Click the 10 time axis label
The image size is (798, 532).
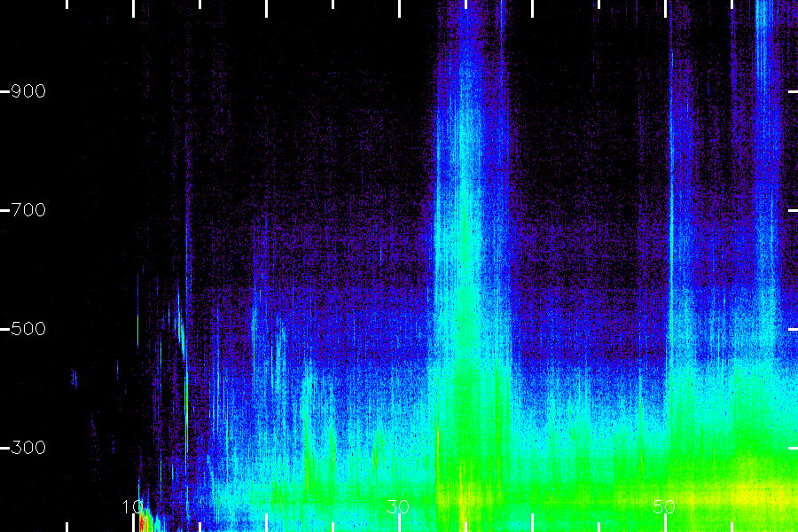[x=132, y=506]
